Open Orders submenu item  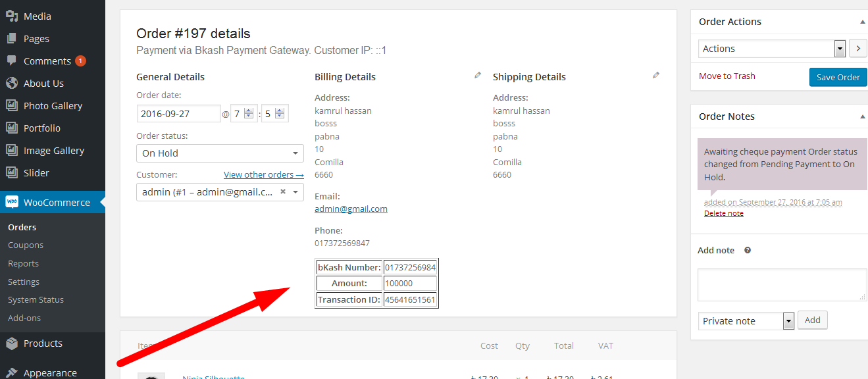(x=22, y=227)
